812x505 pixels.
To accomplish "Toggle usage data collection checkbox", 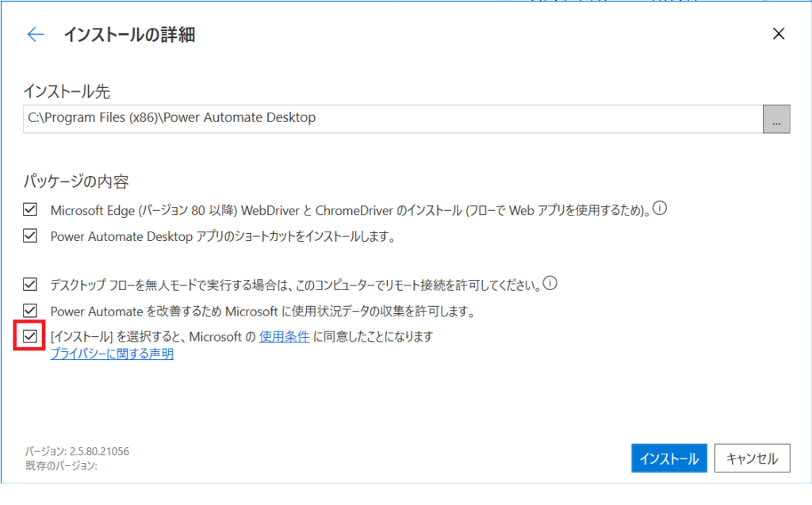I will click(30, 310).
